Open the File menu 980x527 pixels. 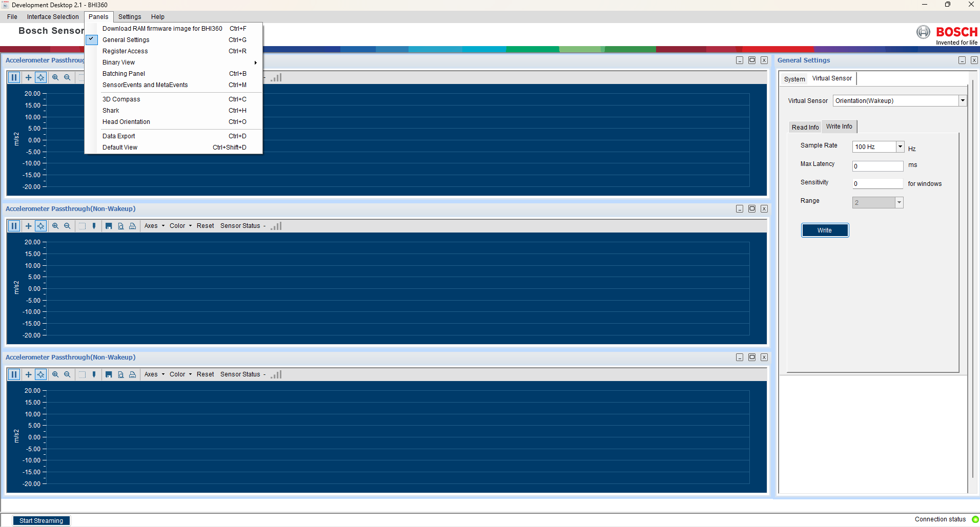[x=12, y=17]
